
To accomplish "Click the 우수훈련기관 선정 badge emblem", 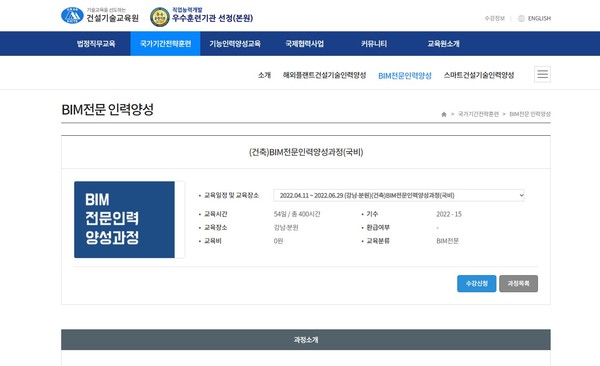I will (x=160, y=17).
